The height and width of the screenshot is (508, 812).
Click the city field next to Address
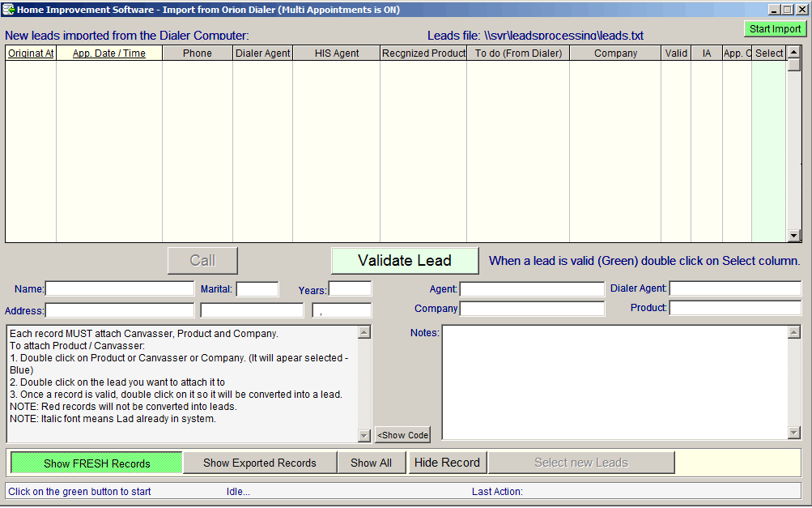point(252,310)
